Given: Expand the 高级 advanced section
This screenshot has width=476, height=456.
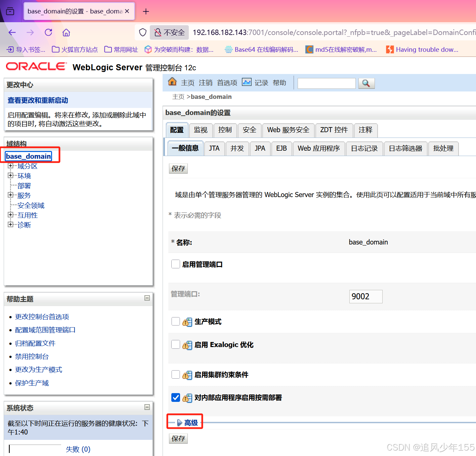Looking at the screenshot, I should pyautogui.click(x=187, y=423).
